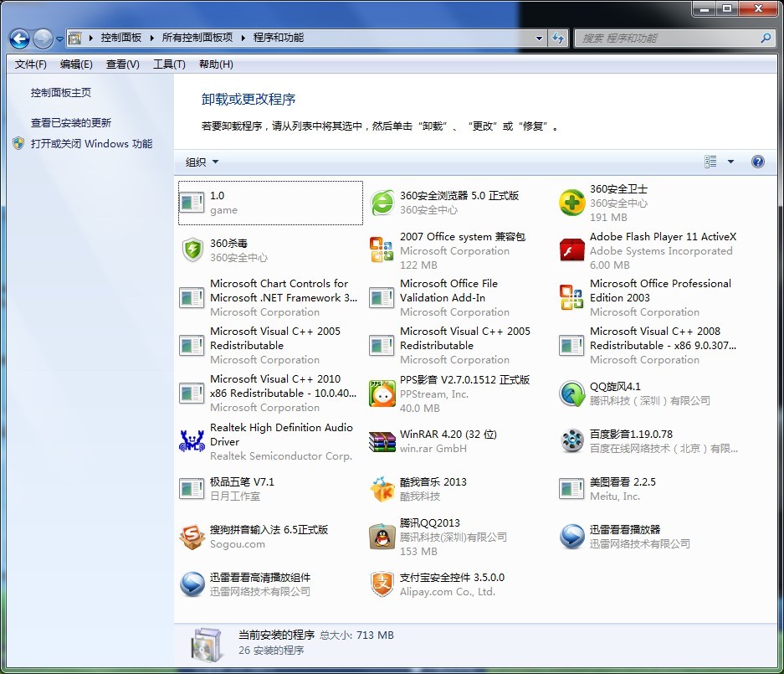Screen dimensions: 784x674
Task: Click the 迅雷看看高清播放组件 icon
Action: coord(192,584)
